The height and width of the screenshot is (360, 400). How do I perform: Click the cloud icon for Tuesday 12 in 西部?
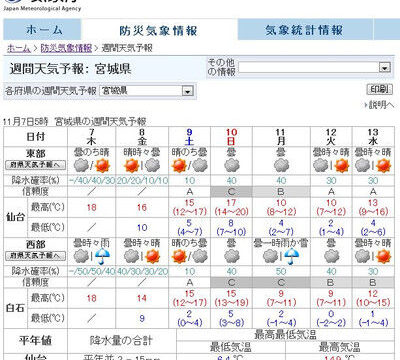click(331, 257)
